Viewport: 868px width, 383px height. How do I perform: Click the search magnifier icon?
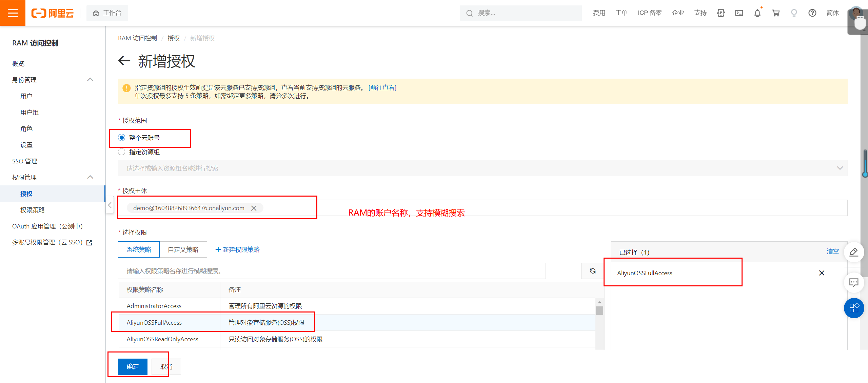click(x=470, y=13)
